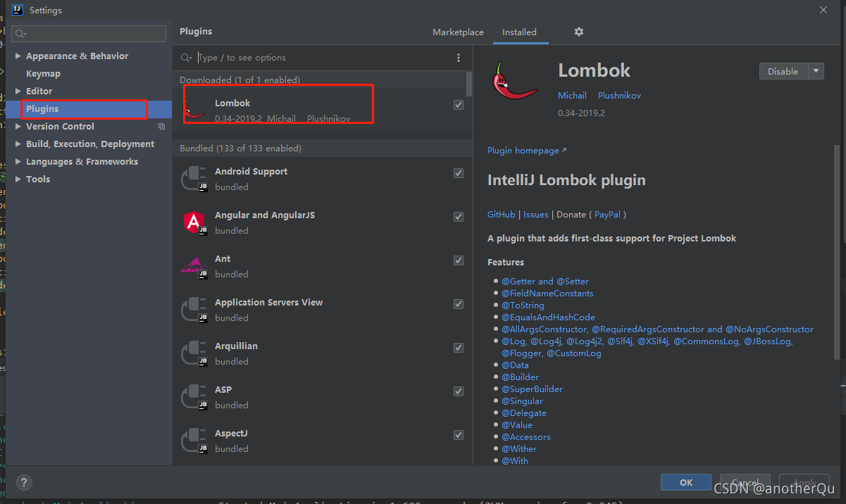Open the Plugin homepage link
Image resolution: width=846 pixels, height=504 pixels.
click(x=526, y=151)
